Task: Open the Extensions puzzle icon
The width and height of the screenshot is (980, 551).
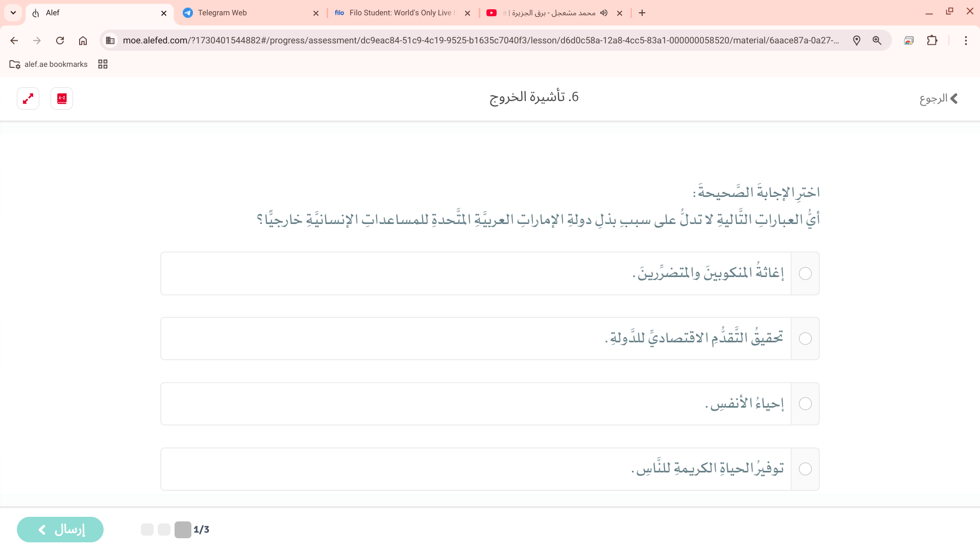Action: (x=932, y=41)
